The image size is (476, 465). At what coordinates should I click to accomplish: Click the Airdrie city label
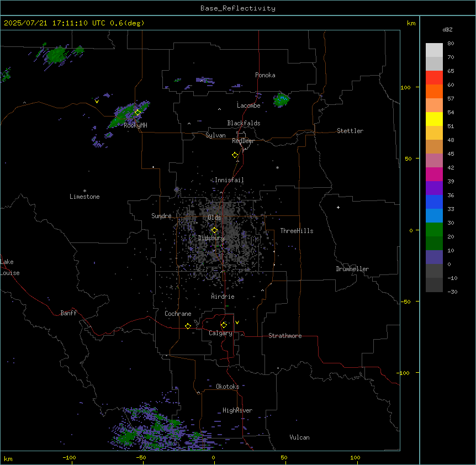click(223, 297)
